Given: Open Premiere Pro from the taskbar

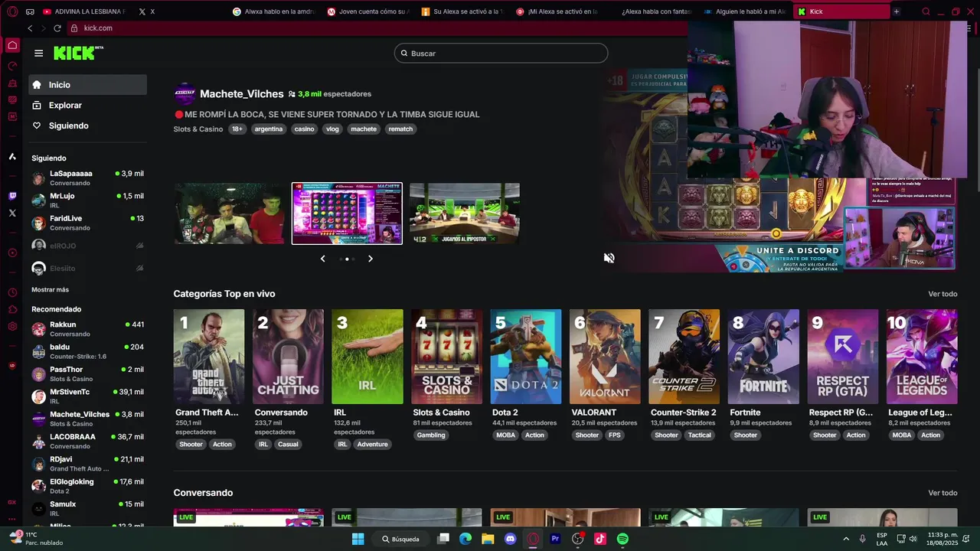Looking at the screenshot, I should tap(555, 539).
